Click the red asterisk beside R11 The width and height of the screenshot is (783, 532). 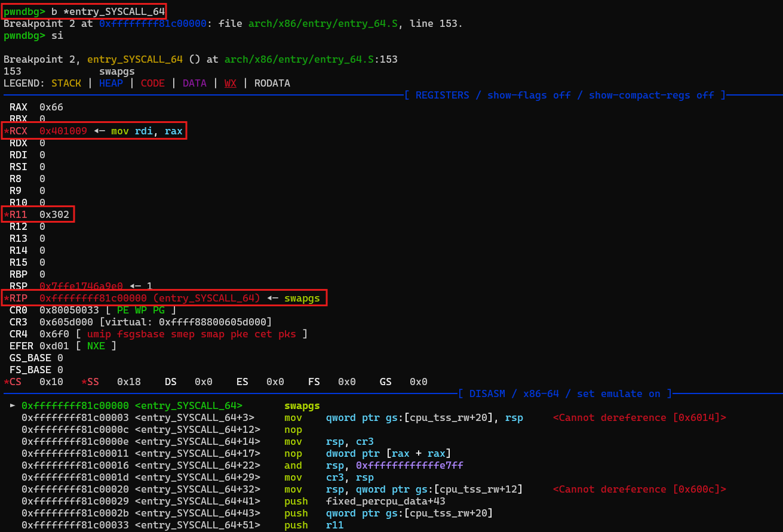point(7,215)
